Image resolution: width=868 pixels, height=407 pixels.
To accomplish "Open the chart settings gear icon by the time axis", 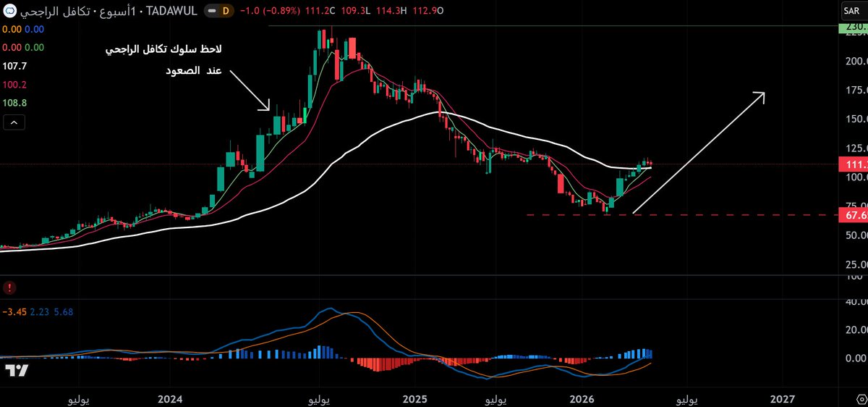I will coord(860,400).
